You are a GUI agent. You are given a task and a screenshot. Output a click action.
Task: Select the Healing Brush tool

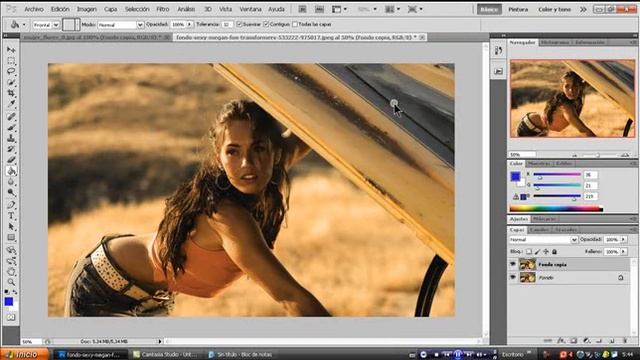11,117
